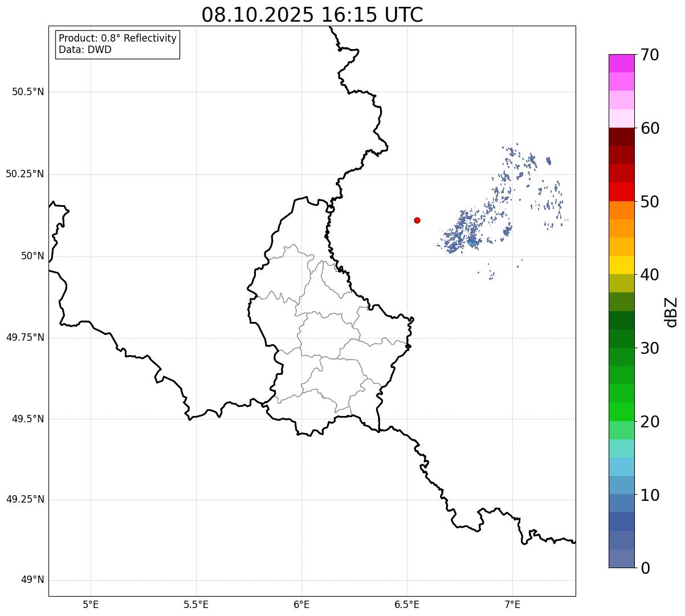Click the 40 label on the colorbar
Image resolution: width=685 pixels, height=616 pixels.
651,275
